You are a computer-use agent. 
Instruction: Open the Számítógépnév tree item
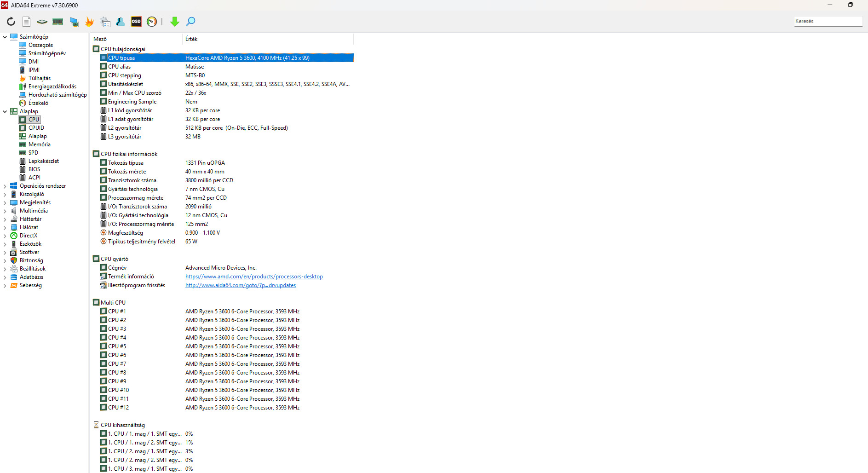click(x=47, y=53)
